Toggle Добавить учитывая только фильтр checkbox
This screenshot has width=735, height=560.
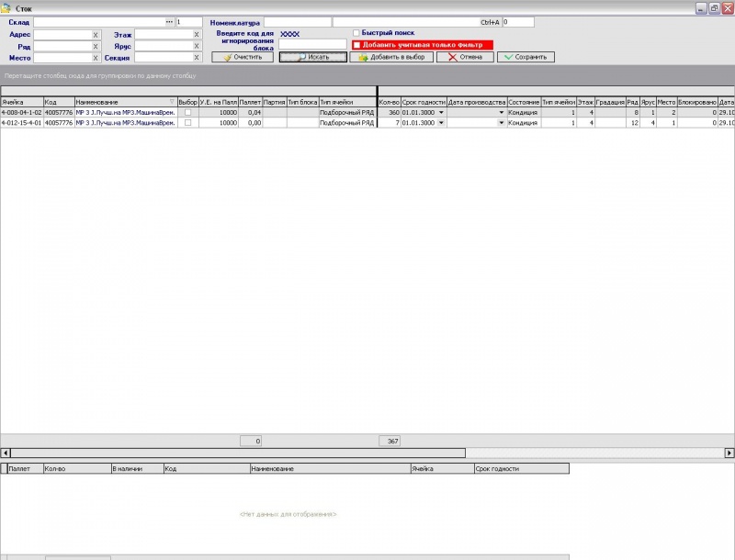tap(356, 44)
